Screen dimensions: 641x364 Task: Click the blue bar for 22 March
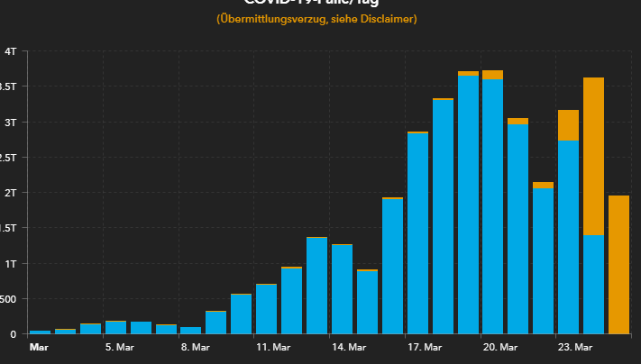543,261
